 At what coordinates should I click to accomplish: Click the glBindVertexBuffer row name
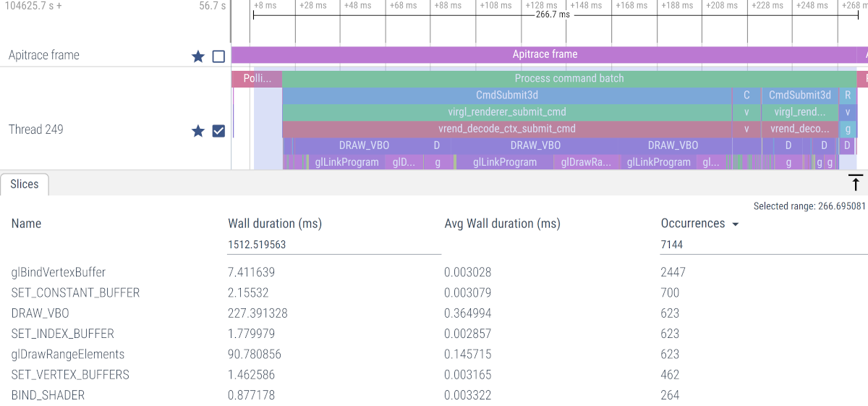(59, 273)
